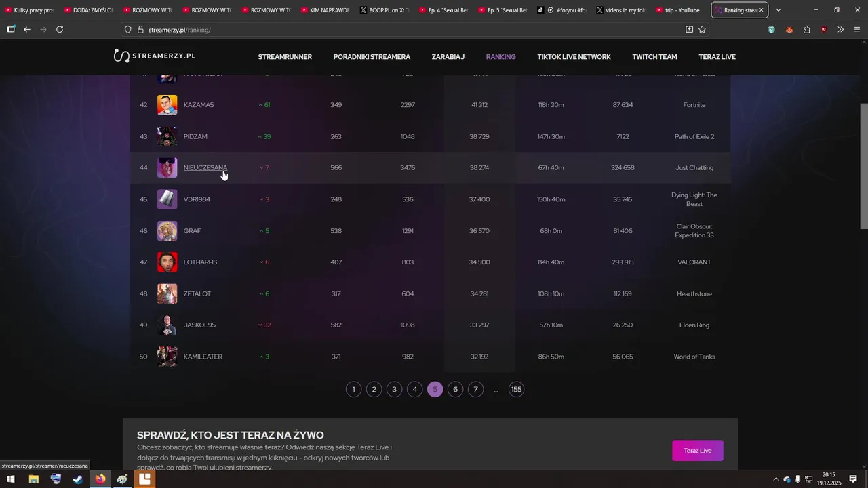868x488 pixels.
Task: Click the network icon in system tray
Action: pos(809,479)
